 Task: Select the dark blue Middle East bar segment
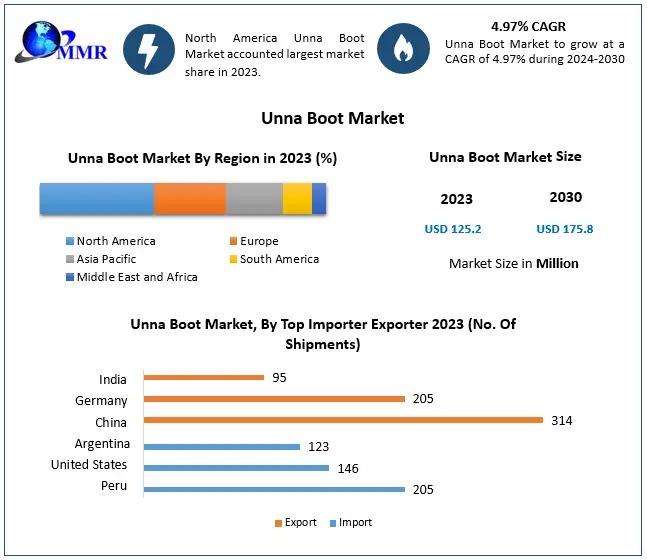point(319,199)
